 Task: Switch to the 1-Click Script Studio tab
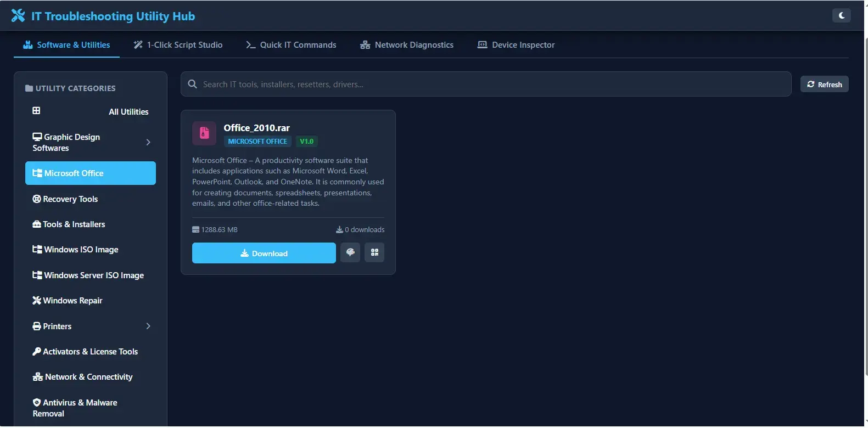pyautogui.click(x=178, y=45)
